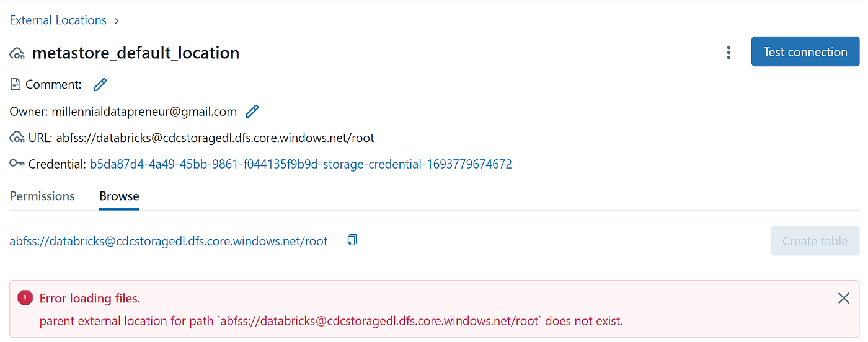Click the red error exclamation icon
The width and height of the screenshot is (868, 342).
click(x=25, y=298)
